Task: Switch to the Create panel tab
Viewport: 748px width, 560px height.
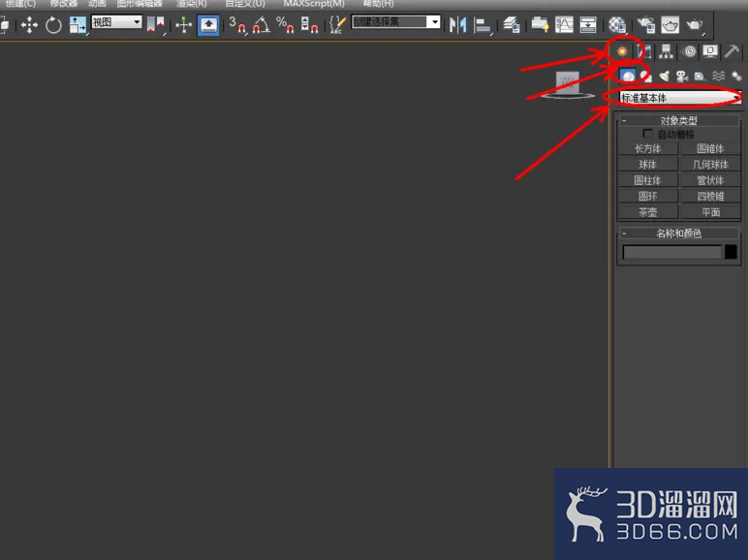Action: pos(622,51)
